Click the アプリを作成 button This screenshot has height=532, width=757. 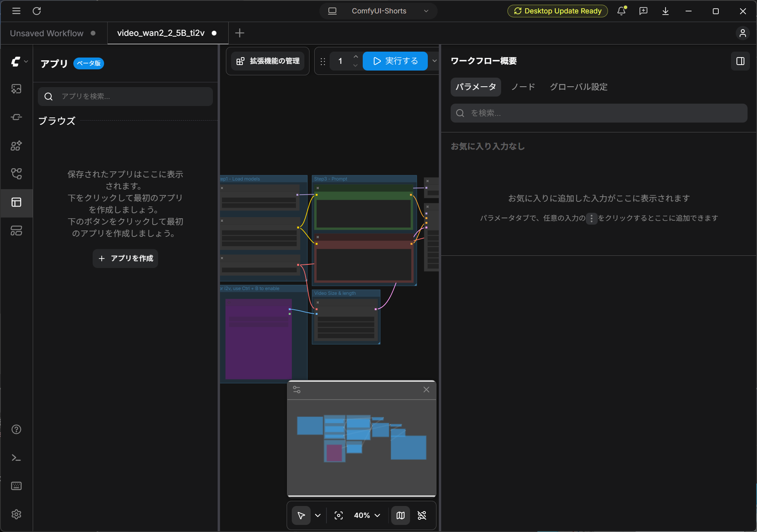(125, 259)
